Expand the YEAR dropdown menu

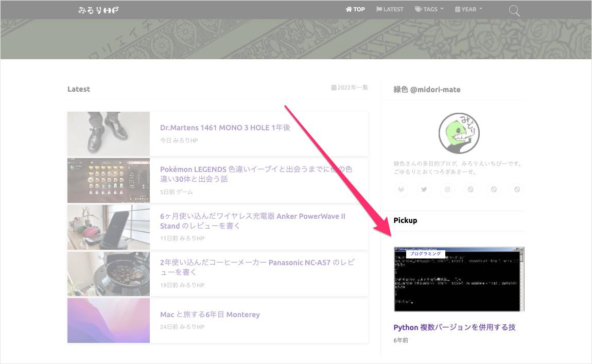468,9
